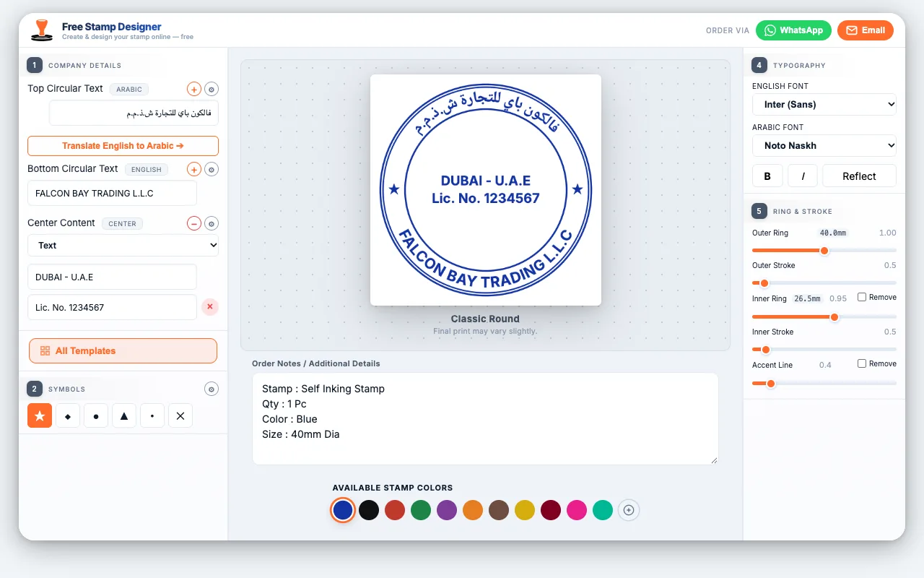Choose the blue stamp color
This screenshot has width=924, height=578.
[343, 510]
